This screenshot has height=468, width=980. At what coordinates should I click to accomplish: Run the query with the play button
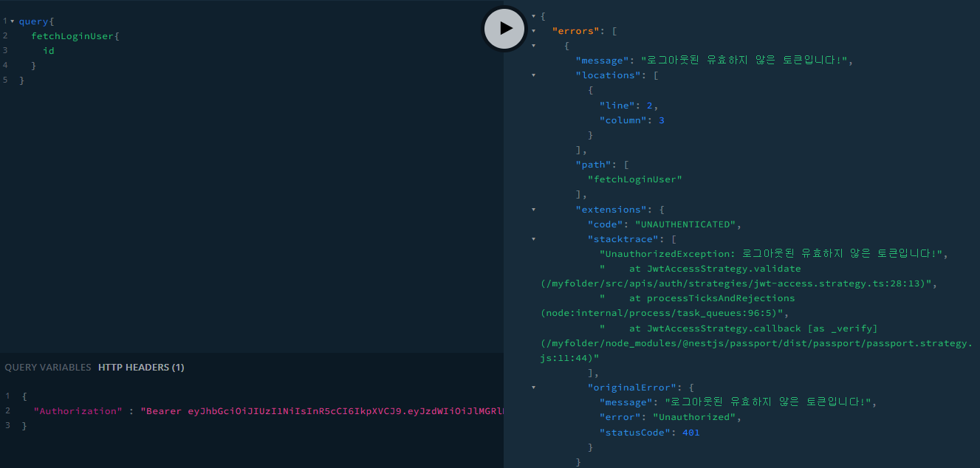click(x=504, y=28)
